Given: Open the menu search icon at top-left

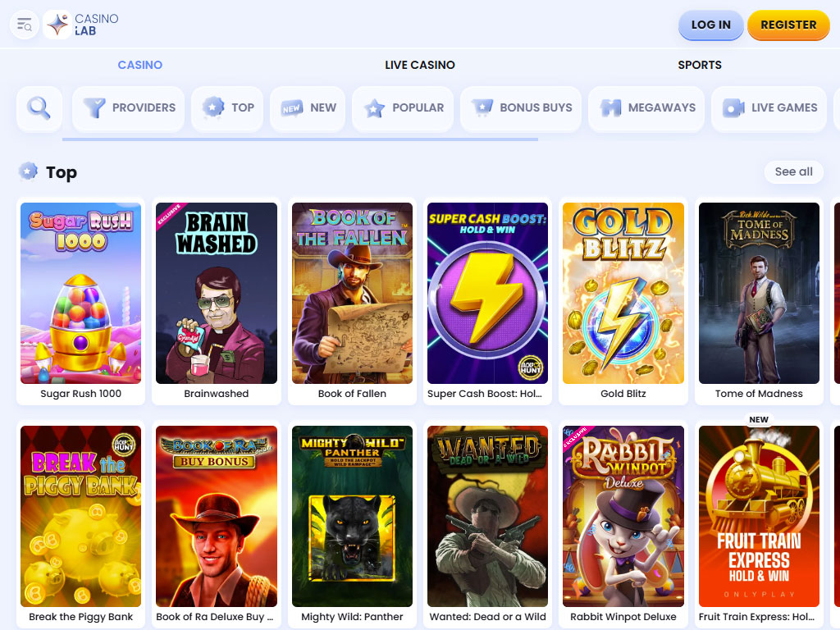Looking at the screenshot, I should [x=25, y=25].
